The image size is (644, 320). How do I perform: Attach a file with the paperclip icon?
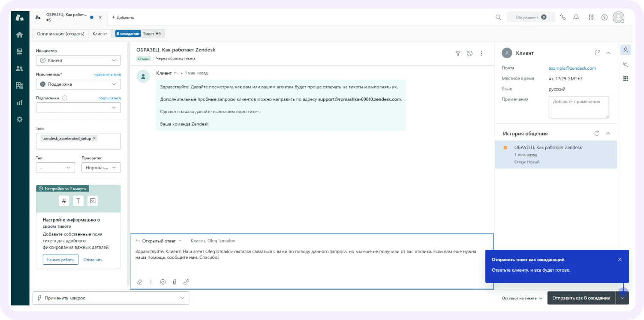coord(174,282)
